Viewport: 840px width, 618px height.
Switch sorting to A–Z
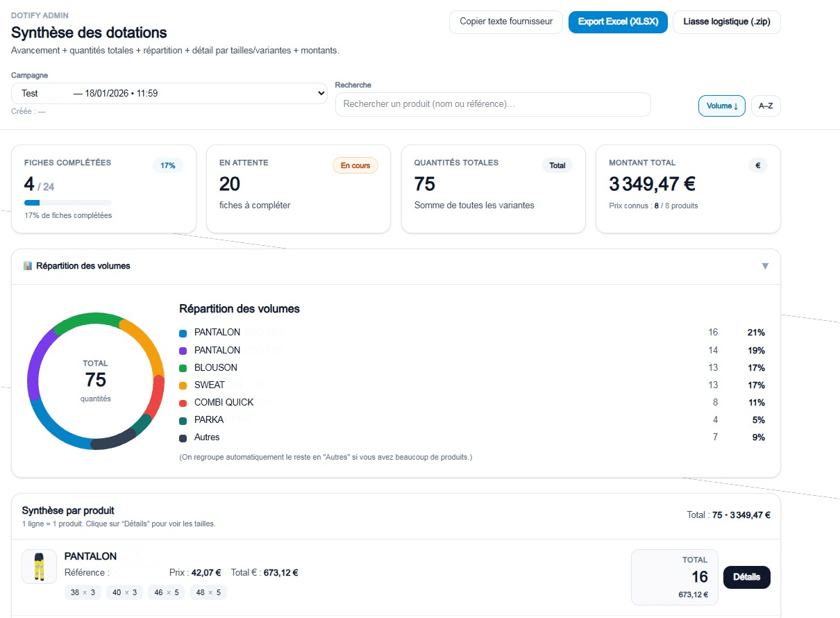(x=766, y=106)
